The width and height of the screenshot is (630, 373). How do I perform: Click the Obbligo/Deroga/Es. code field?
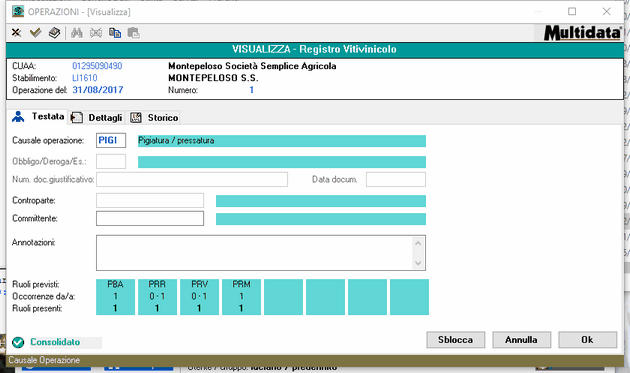[x=111, y=162]
